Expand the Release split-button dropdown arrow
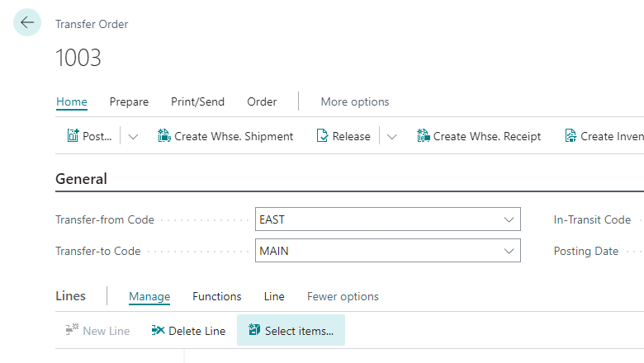Viewport: 644px width, 363px height. (392, 136)
